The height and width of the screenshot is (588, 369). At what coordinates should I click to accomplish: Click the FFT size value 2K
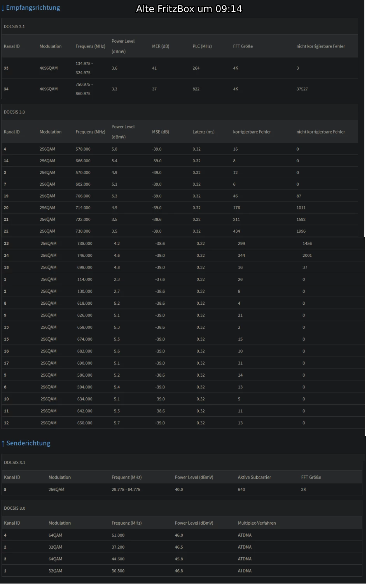coord(304,490)
